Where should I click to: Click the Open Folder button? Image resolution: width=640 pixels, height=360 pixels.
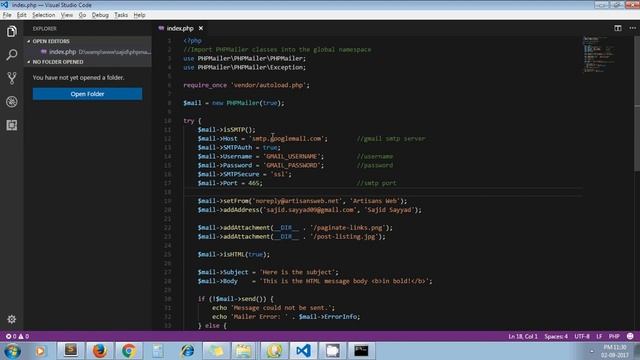(87, 94)
